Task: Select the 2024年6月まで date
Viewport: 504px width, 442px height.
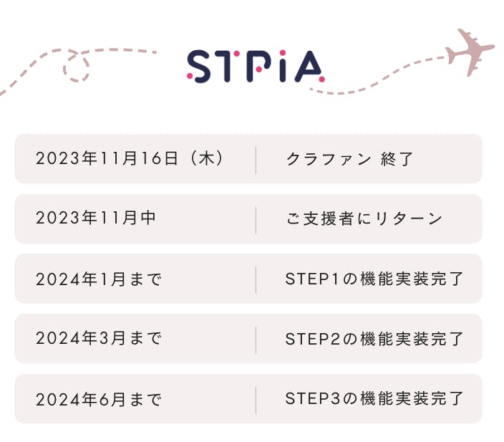Action: coord(99,398)
